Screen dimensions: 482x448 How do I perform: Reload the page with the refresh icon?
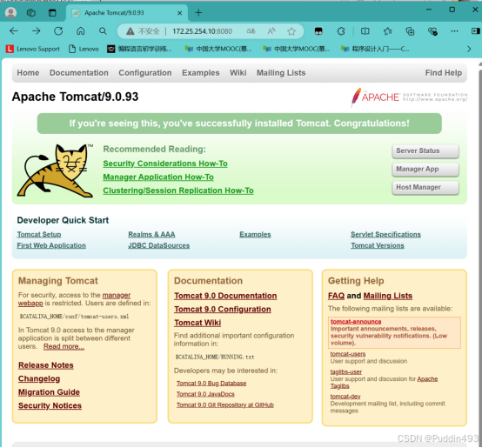pos(58,31)
